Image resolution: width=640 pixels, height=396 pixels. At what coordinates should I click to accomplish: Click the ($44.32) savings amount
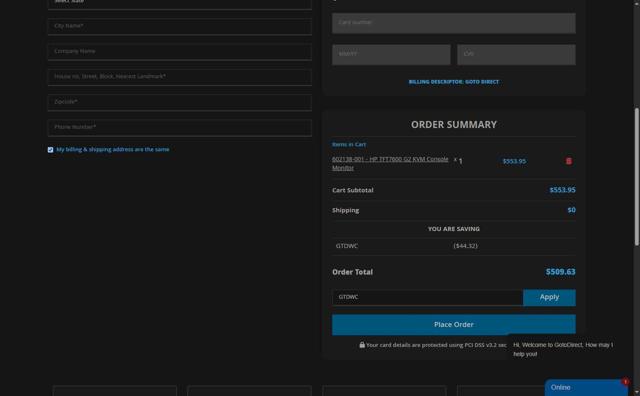465,246
